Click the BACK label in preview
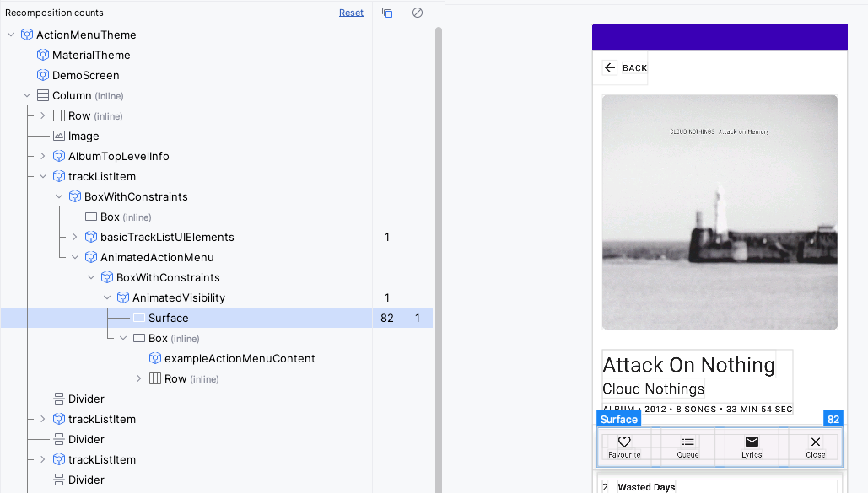This screenshot has width=868, height=493. click(x=634, y=68)
